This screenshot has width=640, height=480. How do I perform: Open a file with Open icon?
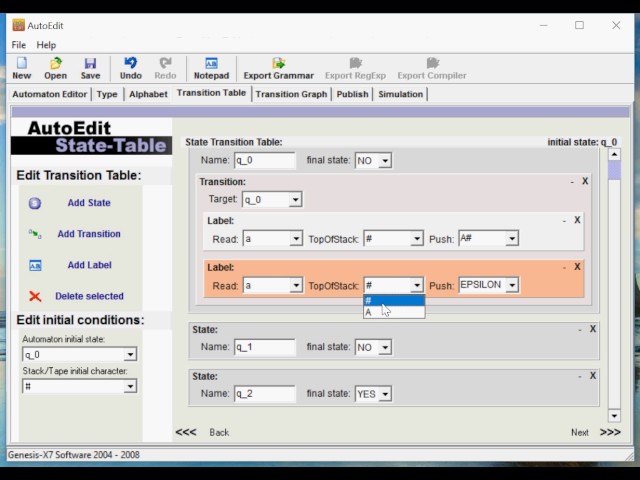[x=56, y=63]
